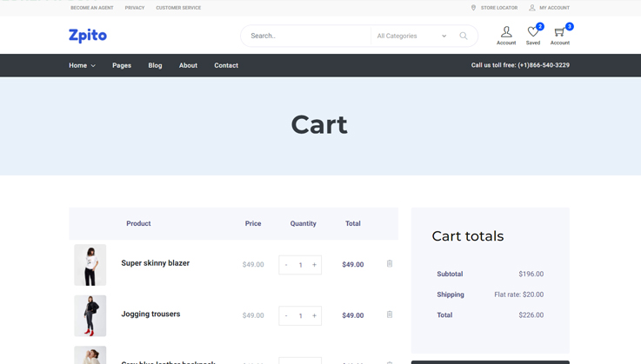Decrease Super skinny blazer quantity
The width and height of the screenshot is (641, 364).
tap(286, 265)
